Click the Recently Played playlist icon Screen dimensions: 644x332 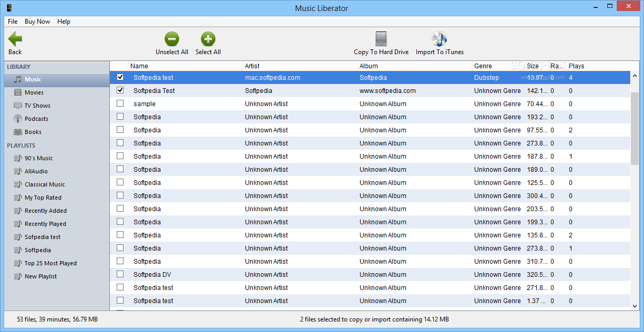(18, 224)
